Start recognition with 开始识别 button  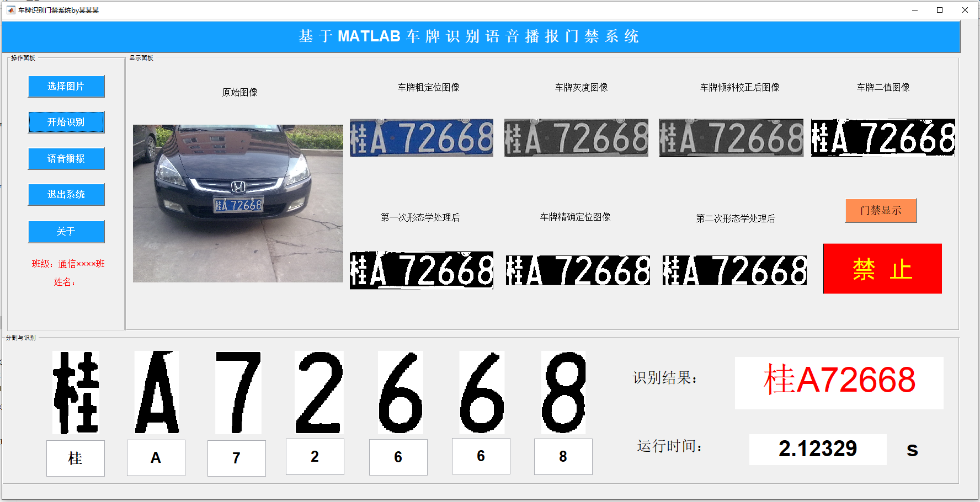66,122
